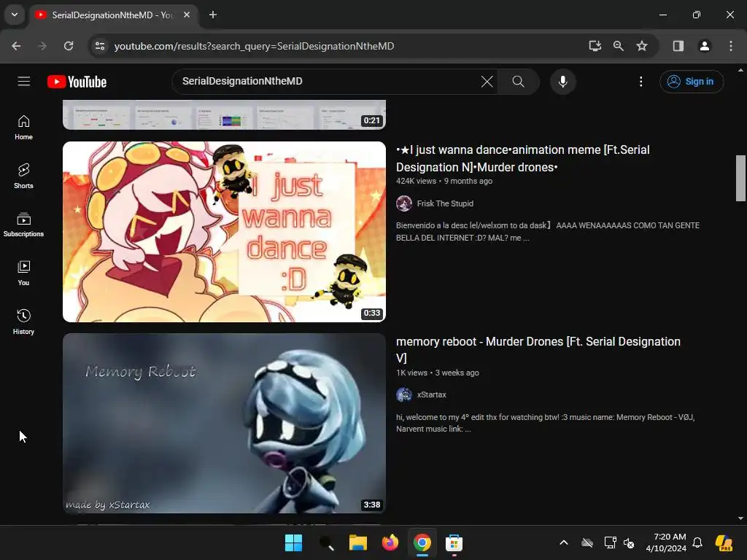Show hidden system tray icons
Viewport: 747px width, 560px height.
pyautogui.click(x=564, y=542)
